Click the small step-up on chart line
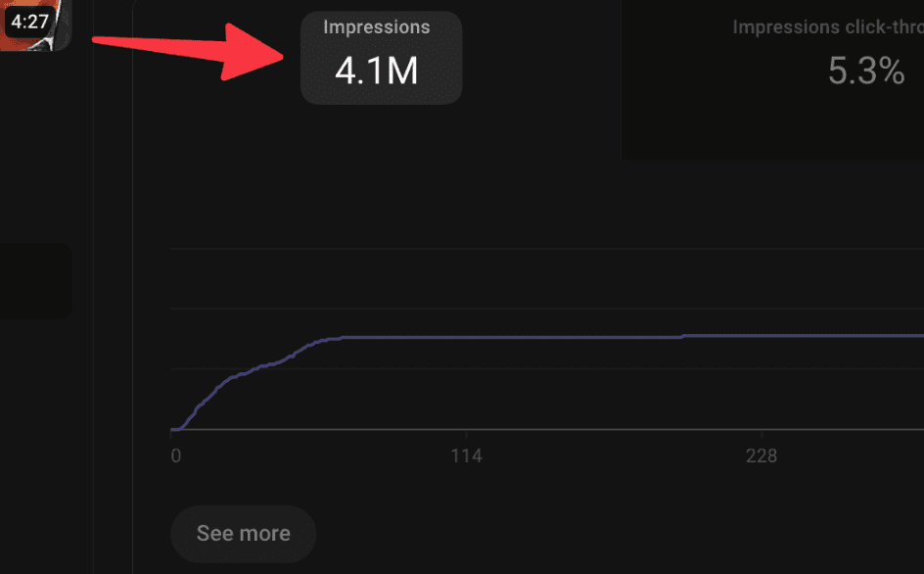 pyautogui.click(x=682, y=336)
